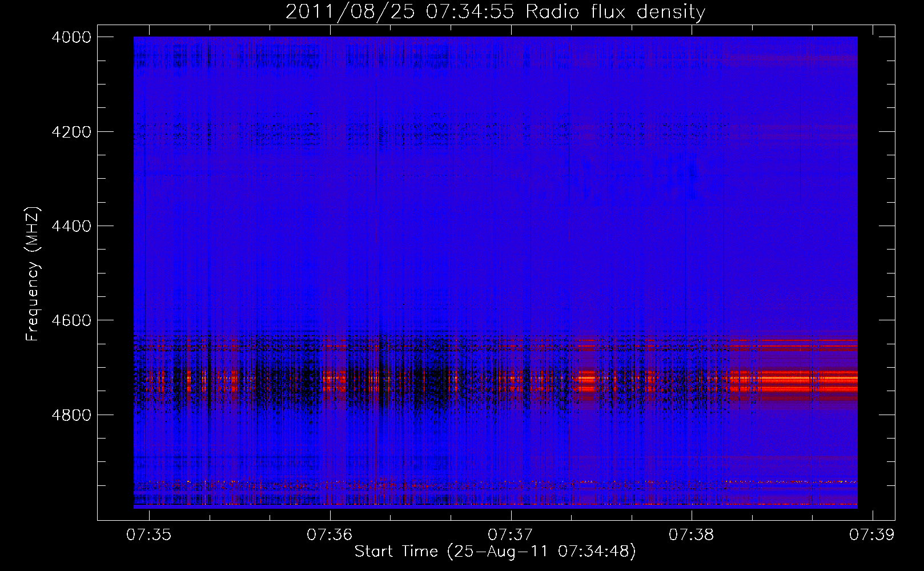
Task: Select the 4600 frequency tick label
Action: [x=71, y=320]
